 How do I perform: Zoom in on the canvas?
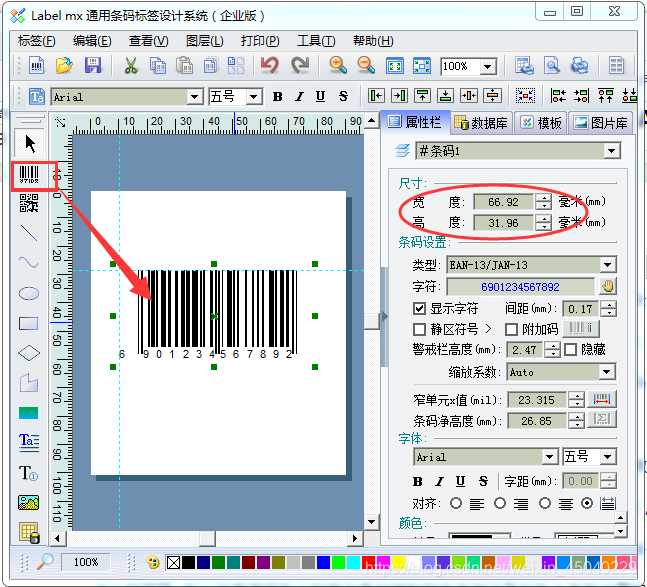click(338, 66)
